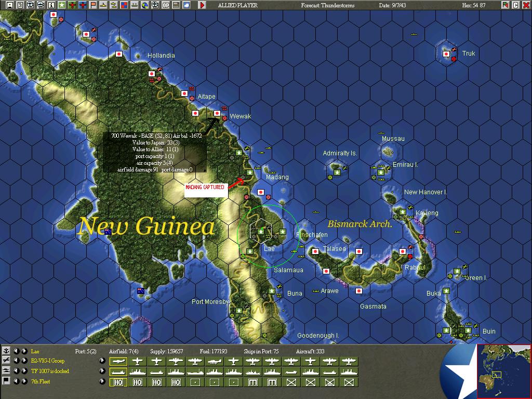Select the yellow-outlined HQ unit icon
532x399 pixels.
tap(118, 382)
